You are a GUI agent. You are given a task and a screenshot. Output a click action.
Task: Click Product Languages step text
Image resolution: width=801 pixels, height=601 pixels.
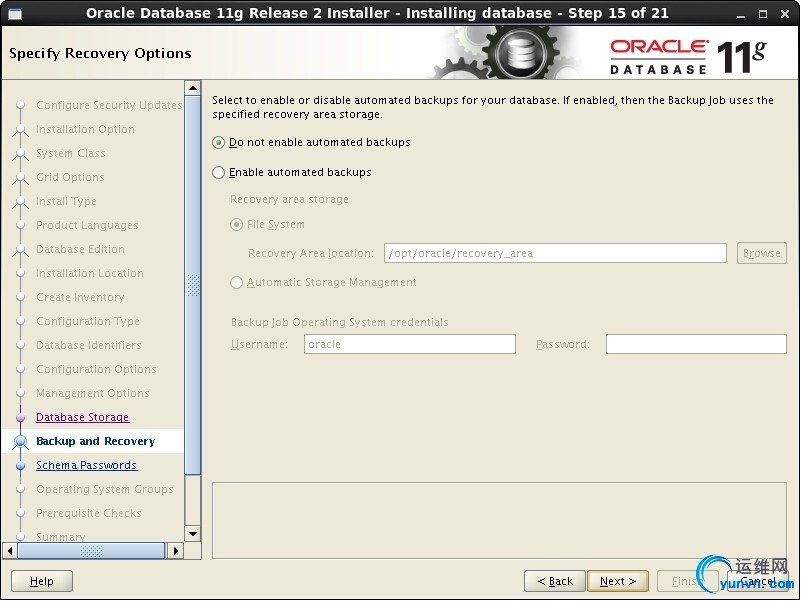click(x=87, y=225)
